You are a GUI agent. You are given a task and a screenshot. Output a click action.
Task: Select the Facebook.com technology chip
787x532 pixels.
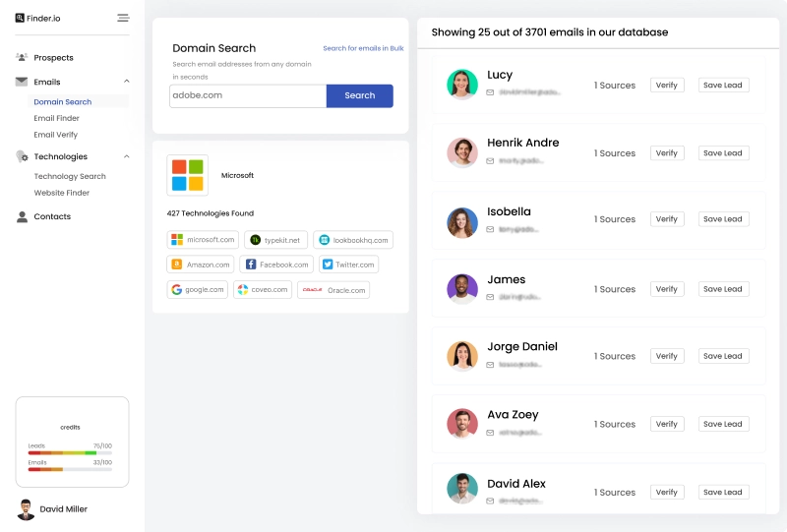(276, 265)
